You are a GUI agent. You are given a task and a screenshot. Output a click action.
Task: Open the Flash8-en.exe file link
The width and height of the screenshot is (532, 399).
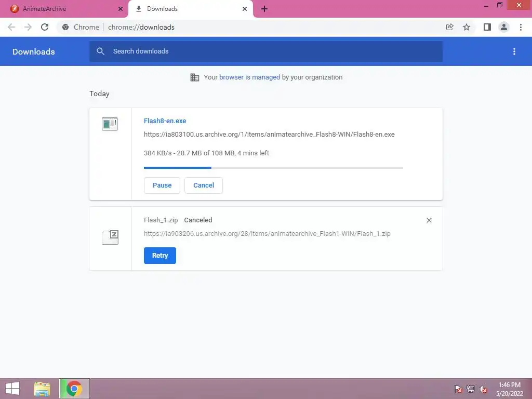(165, 121)
